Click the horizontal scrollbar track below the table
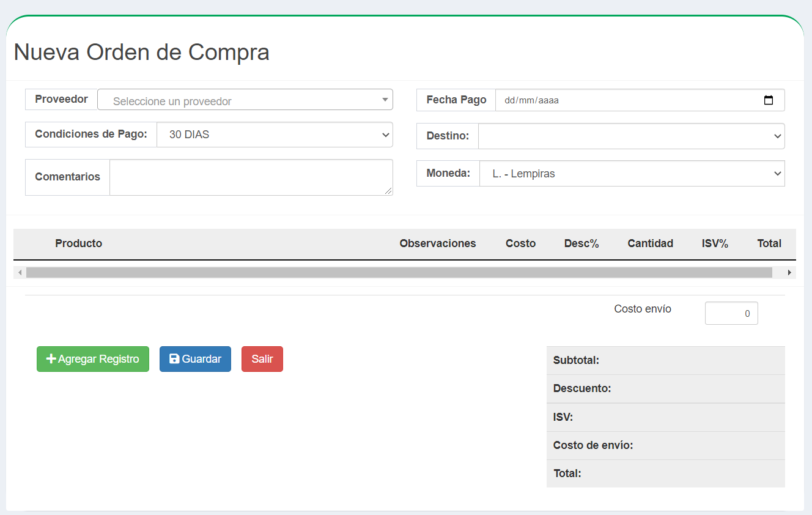The image size is (812, 515). tap(404, 272)
